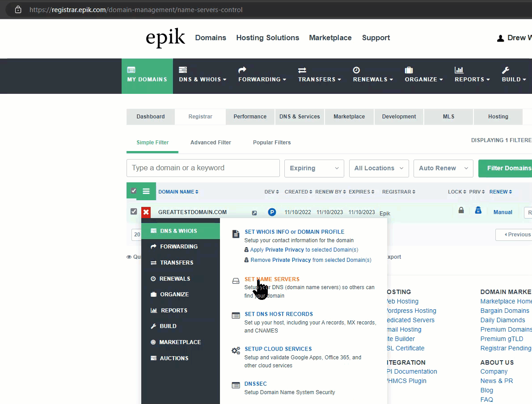Expand Organize top navigation dropdown
This screenshot has height=404, width=532.
(424, 75)
